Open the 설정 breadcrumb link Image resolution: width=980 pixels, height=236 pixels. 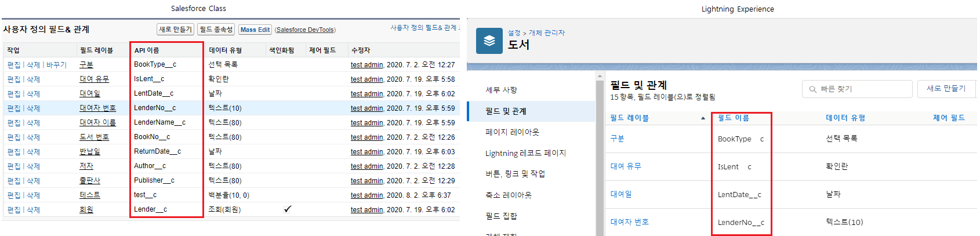[x=514, y=33]
